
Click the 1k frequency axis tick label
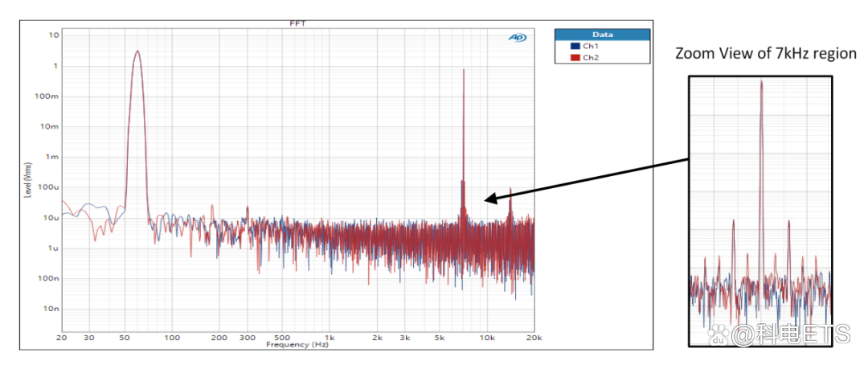tap(330, 338)
